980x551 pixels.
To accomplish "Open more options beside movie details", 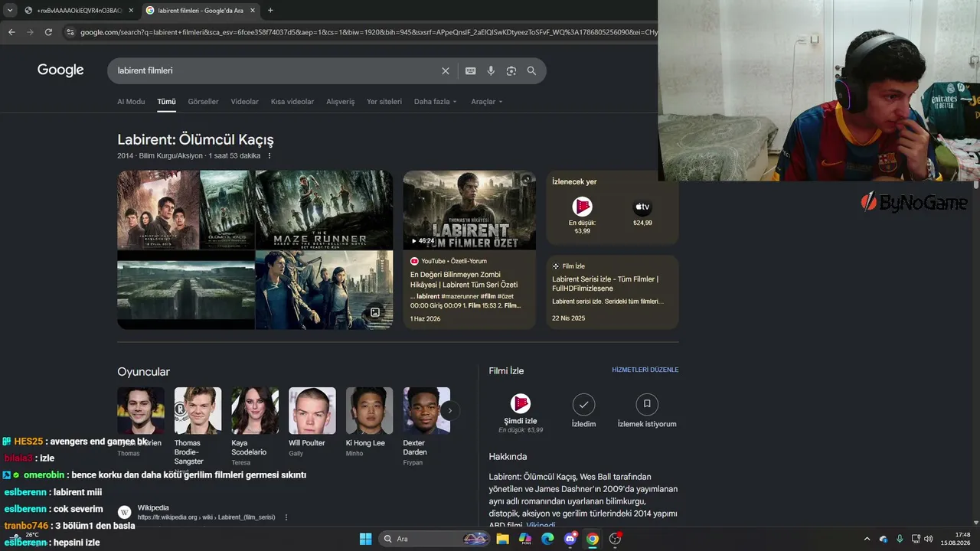I will pos(269,156).
